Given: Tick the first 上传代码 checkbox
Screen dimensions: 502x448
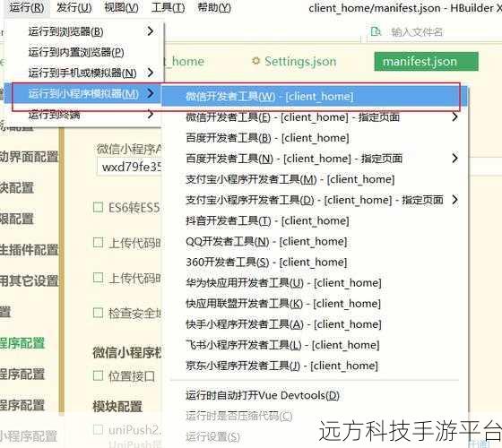Looking at the screenshot, I should pyautogui.click(x=98, y=242).
